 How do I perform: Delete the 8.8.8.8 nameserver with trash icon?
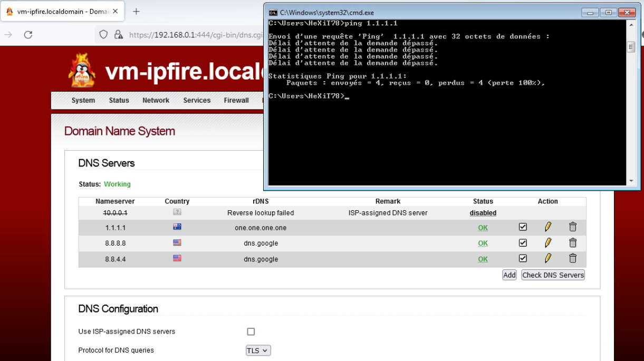pyautogui.click(x=573, y=243)
